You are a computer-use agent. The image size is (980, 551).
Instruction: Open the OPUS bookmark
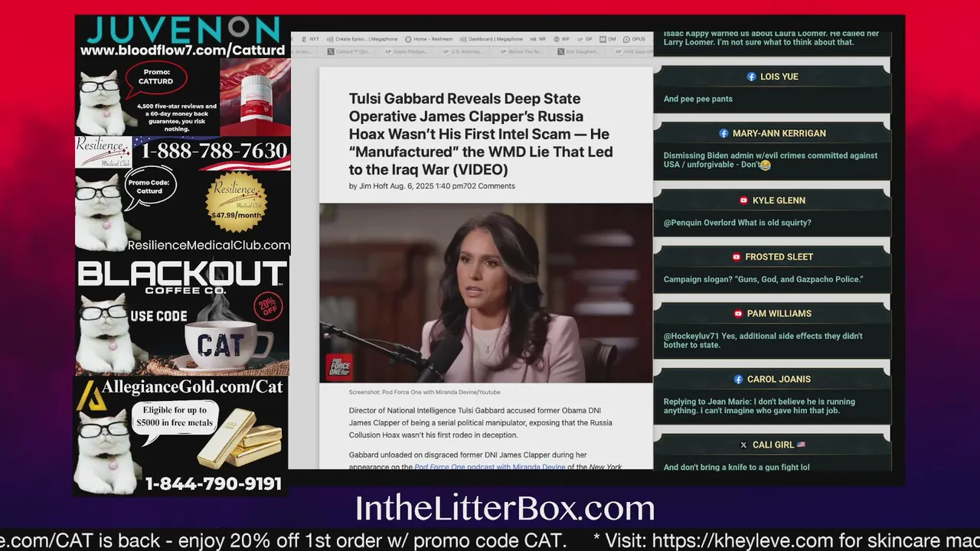pos(633,39)
